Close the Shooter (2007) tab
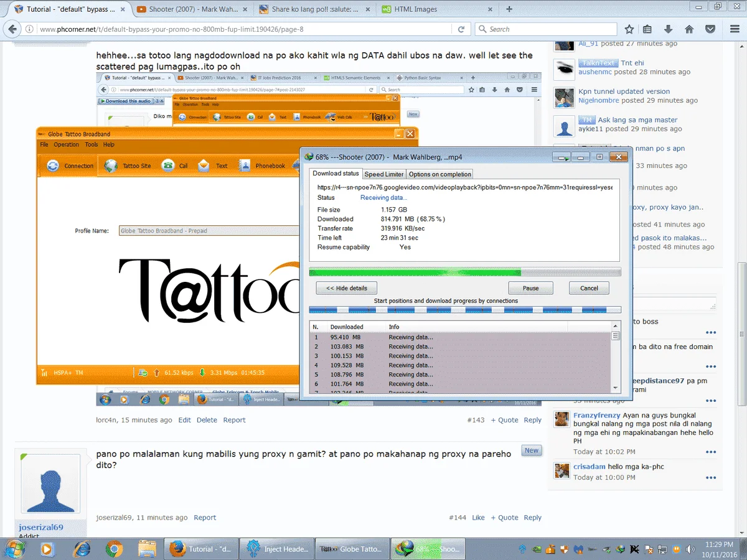Viewport: 747px width, 560px height. click(245, 9)
